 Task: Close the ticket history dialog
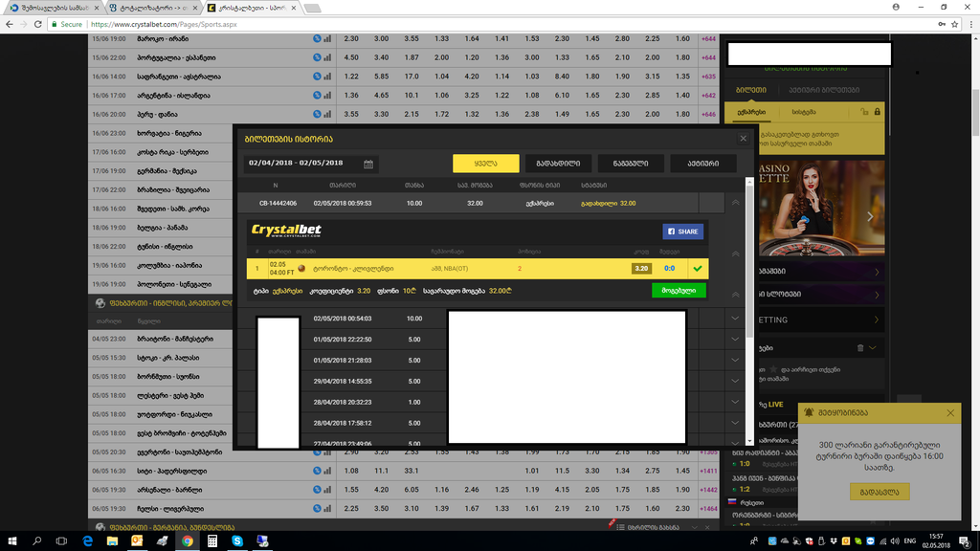click(x=743, y=139)
